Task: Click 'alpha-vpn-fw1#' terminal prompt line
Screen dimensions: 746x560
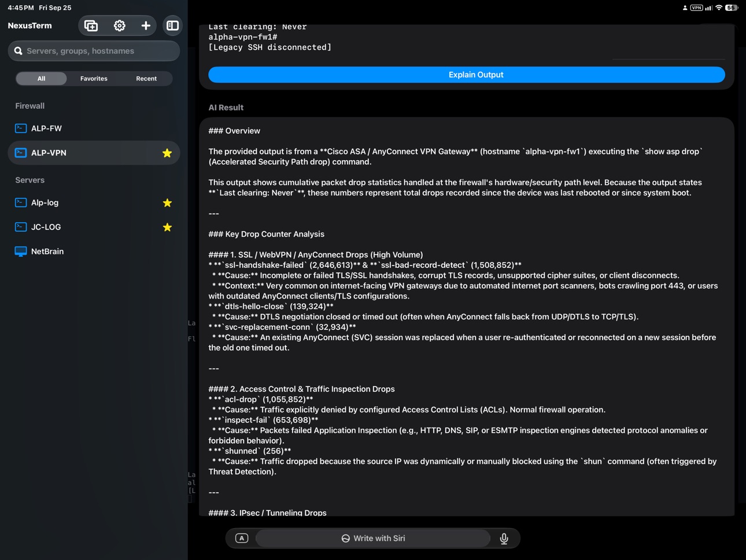Action: point(243,37)
